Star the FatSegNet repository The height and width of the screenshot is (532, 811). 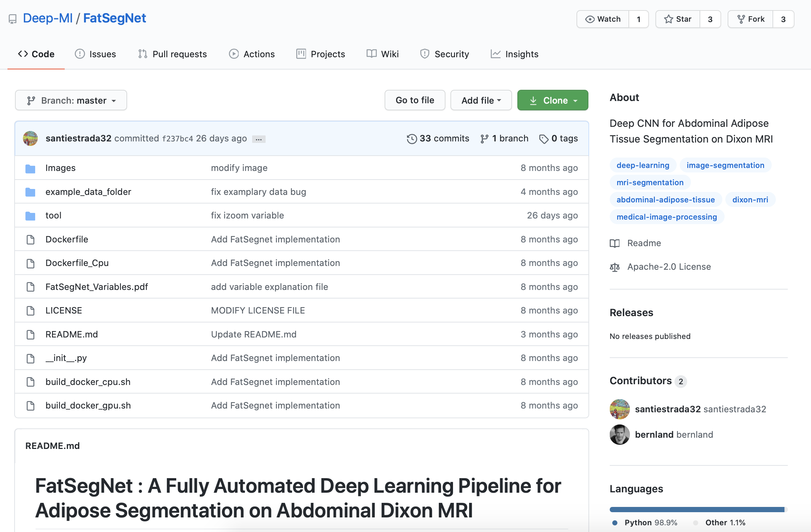click(677, 19)
